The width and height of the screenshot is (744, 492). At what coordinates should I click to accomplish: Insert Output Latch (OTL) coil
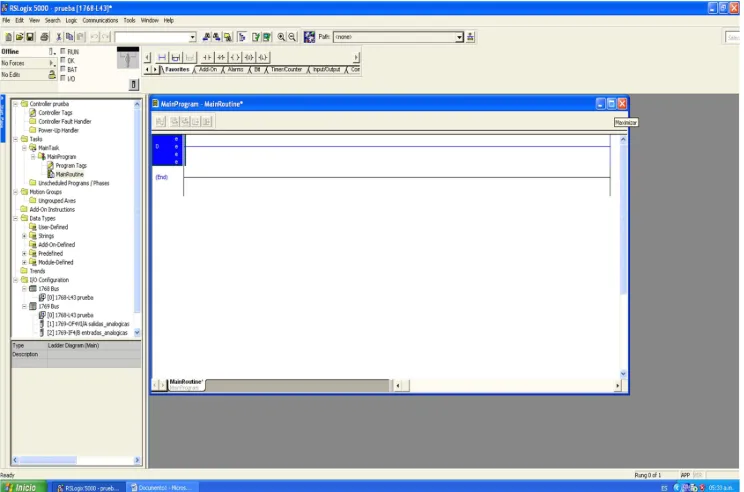click(x=263, y=57)
